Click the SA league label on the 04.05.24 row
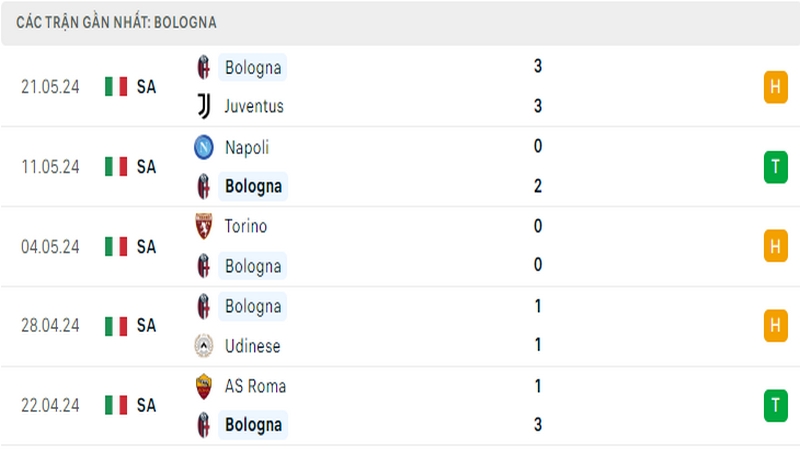800x450 pixels. [146, 246]
